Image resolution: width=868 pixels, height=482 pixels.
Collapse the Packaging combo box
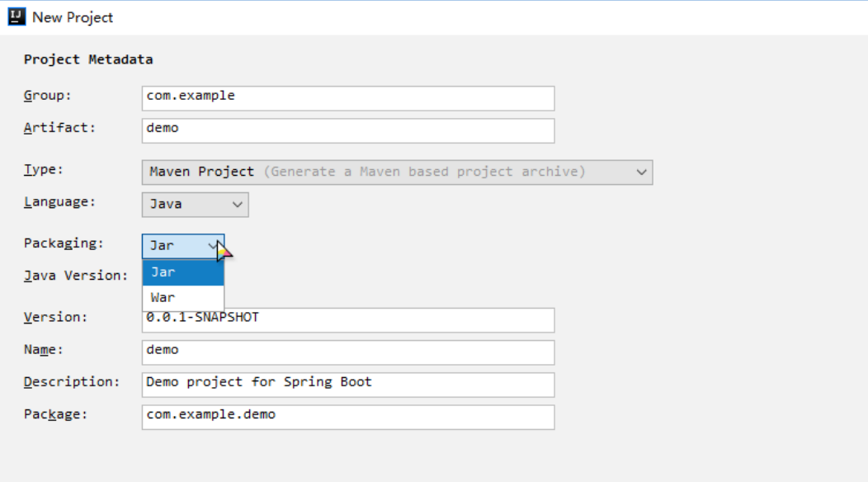(x=182, y=246)
